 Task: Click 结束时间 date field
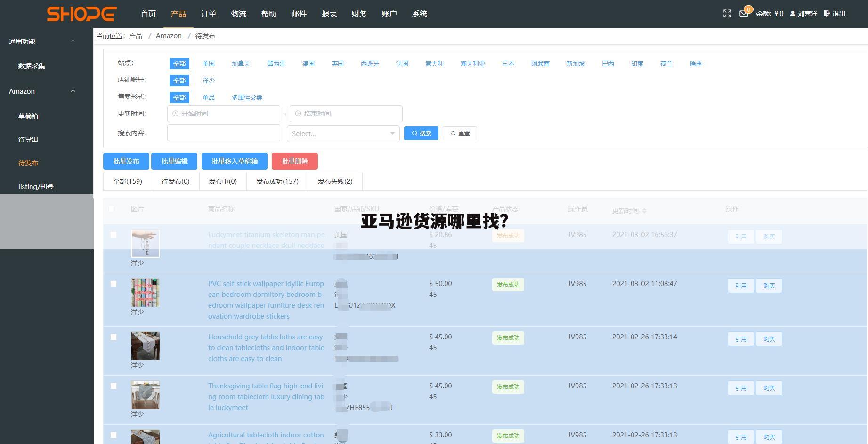pos(346,114)
